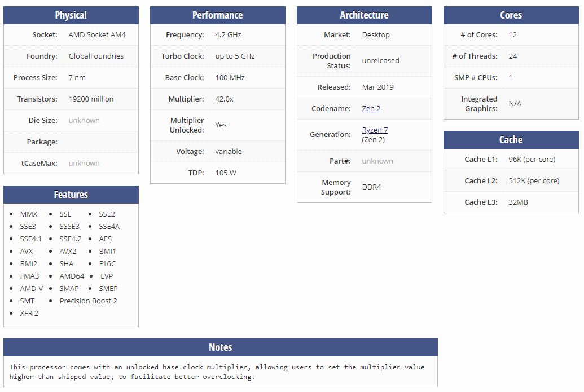The width and height of the screenshot is (584, 392).
Task: Select the '96K (per core)' L1 cache
Action: click(532, 159)
